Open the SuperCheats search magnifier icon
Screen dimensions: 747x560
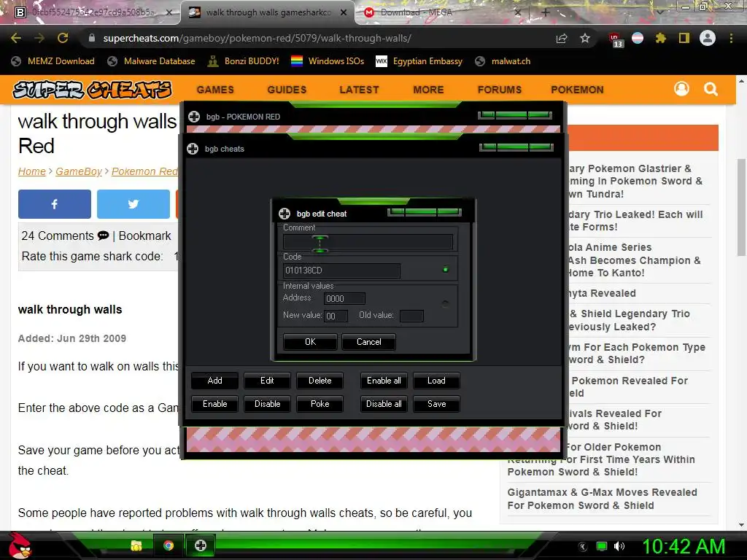point(711,89)
